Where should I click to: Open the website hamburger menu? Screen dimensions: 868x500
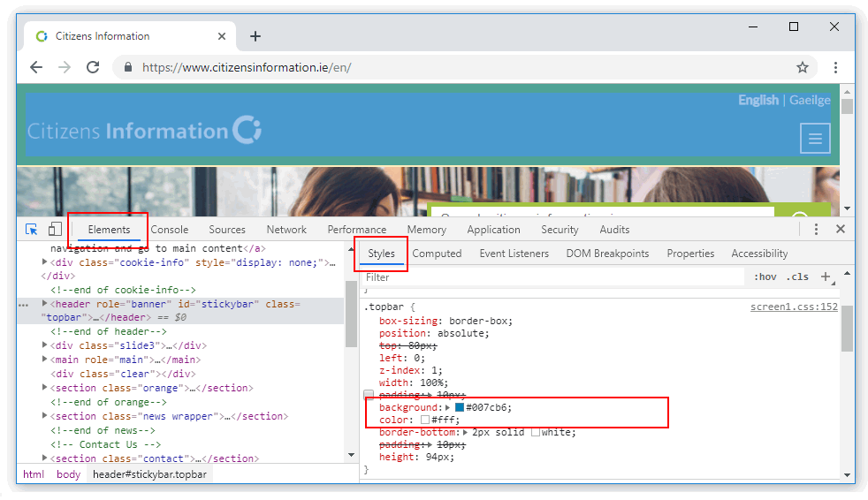[814, 139]
